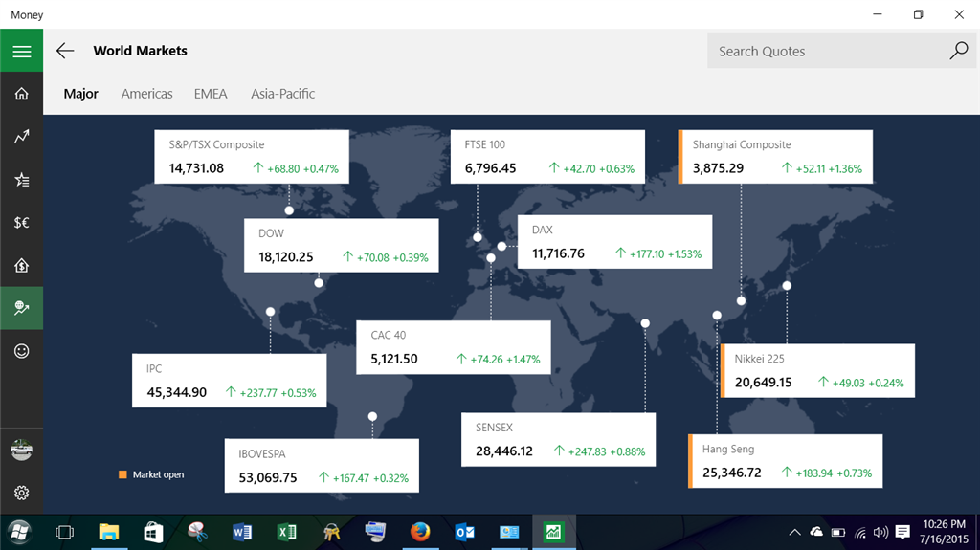Open the FTSE 100 card
980x550 pixels.
[547, 156]
